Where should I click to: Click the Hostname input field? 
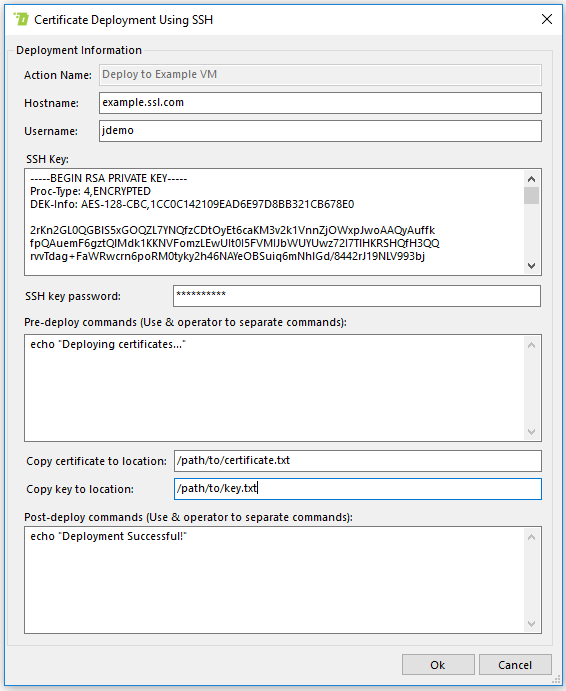tap(320, 103)
